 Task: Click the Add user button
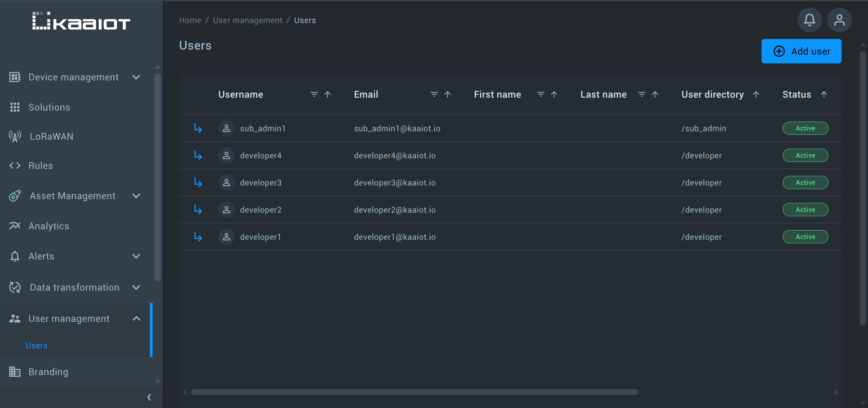point(801,51)
